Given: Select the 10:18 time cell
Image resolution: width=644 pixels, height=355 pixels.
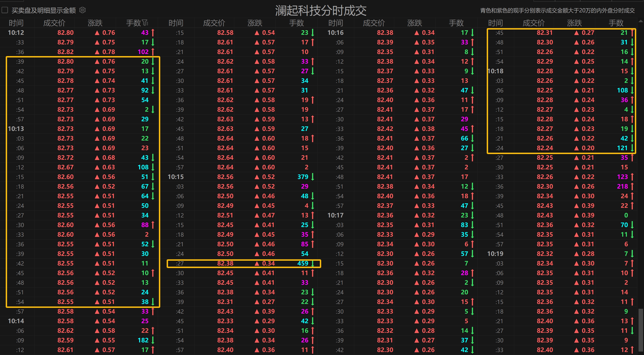Looking at the screenshot, I should click(495, 71).
